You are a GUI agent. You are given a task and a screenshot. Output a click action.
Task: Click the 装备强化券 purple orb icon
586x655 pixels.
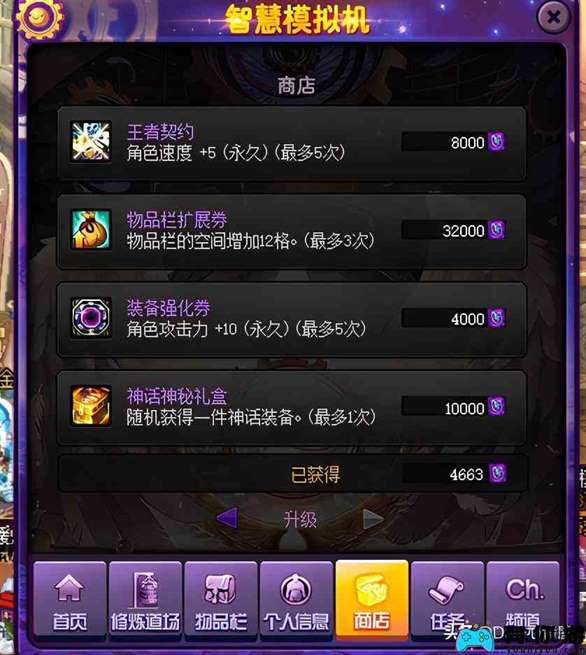[91, 317]
